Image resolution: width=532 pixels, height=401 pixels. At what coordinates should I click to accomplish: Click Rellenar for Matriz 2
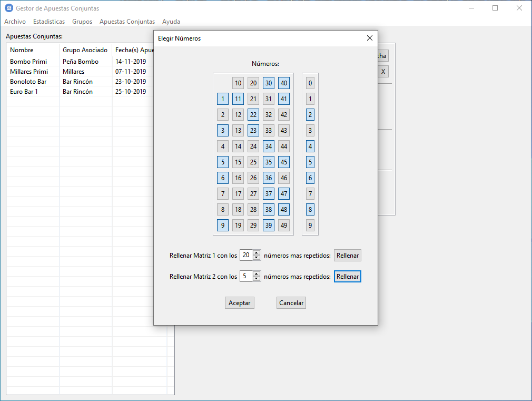(x=348, y=277)
